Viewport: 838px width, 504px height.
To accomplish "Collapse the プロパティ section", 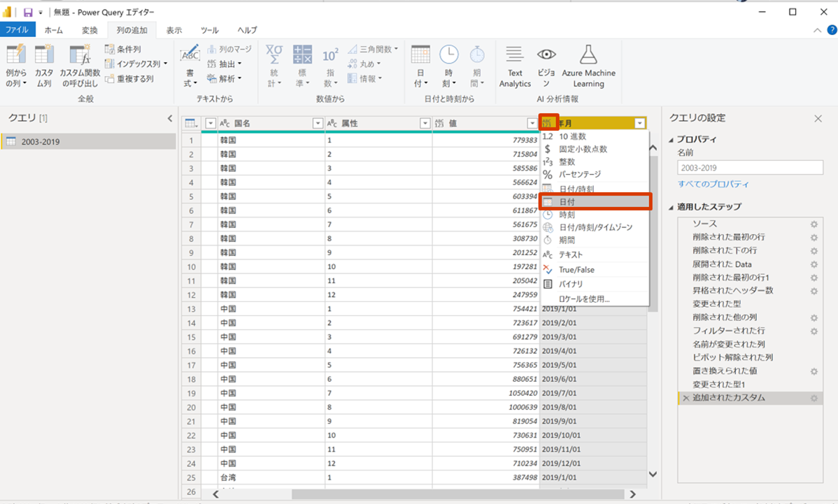I will tap(672, 140).
